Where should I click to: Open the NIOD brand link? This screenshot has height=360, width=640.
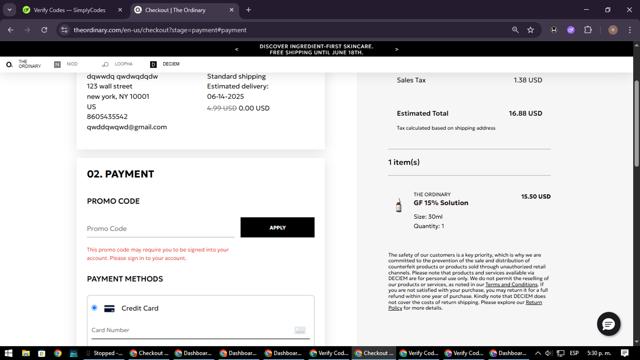(x=66, y=64)
